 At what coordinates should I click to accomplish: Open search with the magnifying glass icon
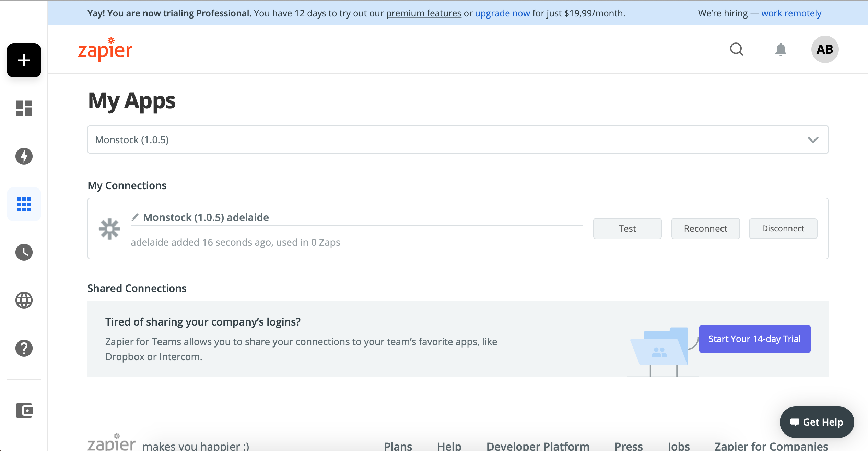tap(736, 49)
